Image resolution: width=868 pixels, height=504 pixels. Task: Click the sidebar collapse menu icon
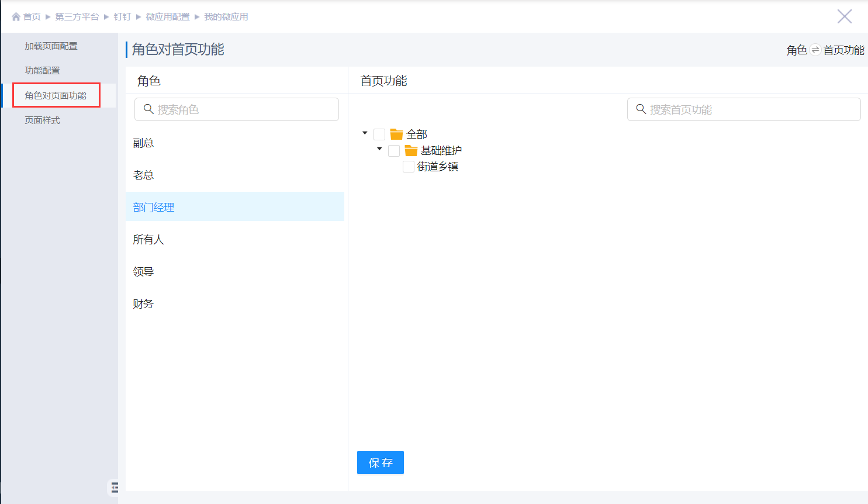[x=115, y=487]
